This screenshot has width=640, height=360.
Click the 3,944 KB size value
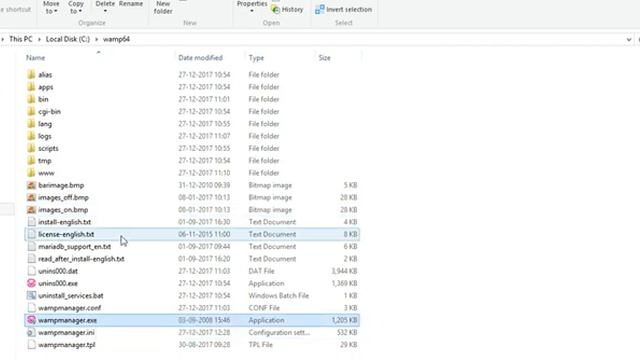[x=344, y=271]
